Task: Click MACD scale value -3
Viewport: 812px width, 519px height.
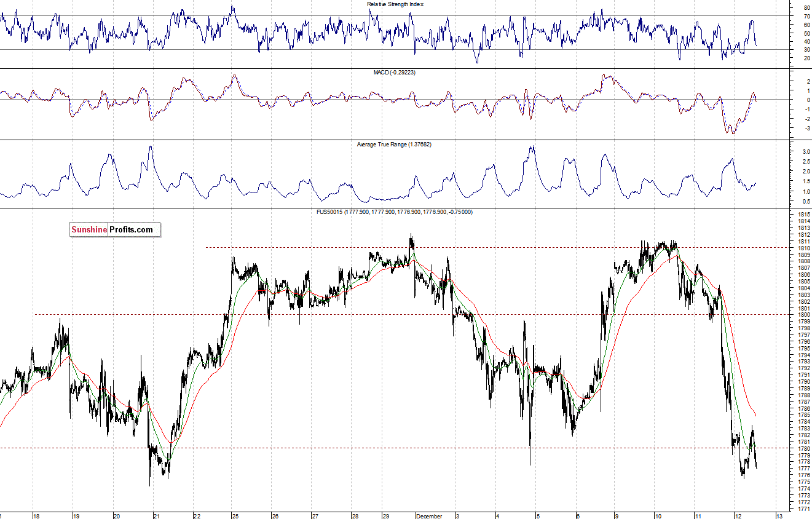Action: point(806,129)
